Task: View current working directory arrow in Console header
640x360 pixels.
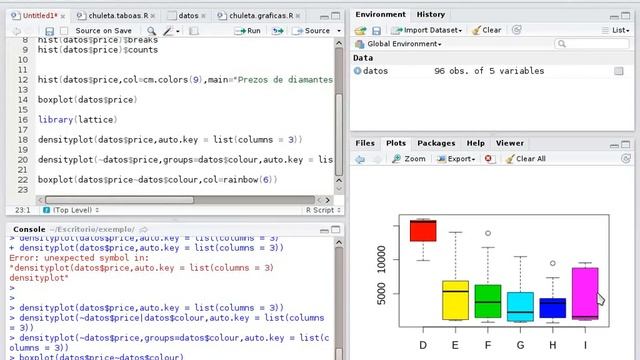Action: 143,230
